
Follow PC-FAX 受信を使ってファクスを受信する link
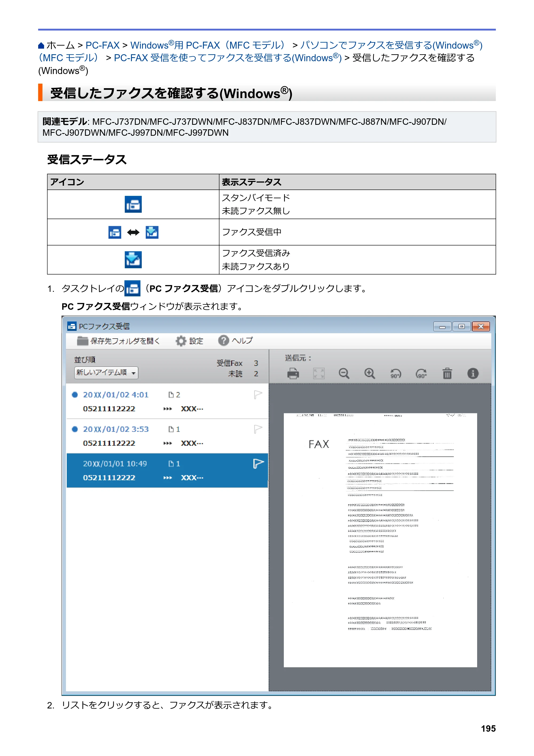(x=228, y=58)
